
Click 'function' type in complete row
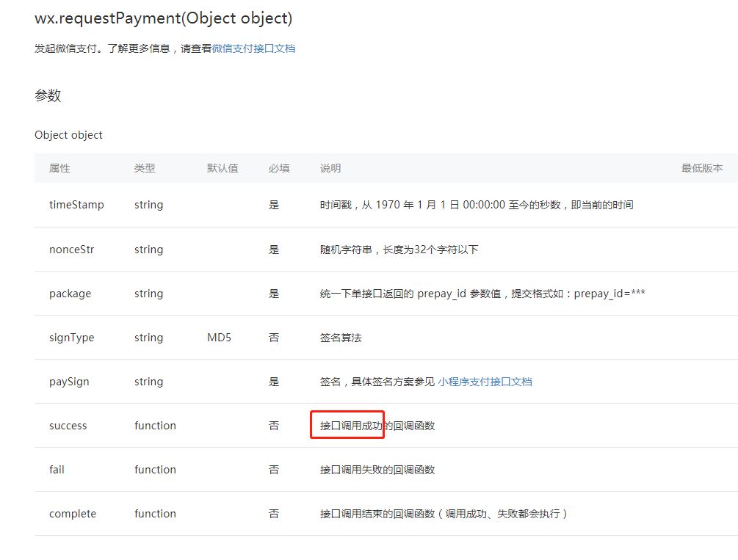pyautogui.click(x=155, y=514)
